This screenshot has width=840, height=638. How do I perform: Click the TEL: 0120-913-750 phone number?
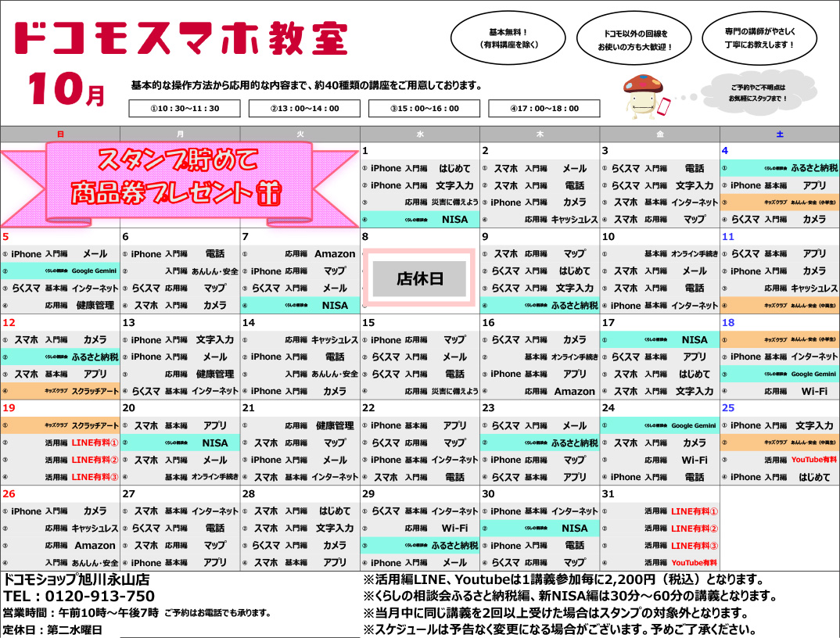pos(79,597)
